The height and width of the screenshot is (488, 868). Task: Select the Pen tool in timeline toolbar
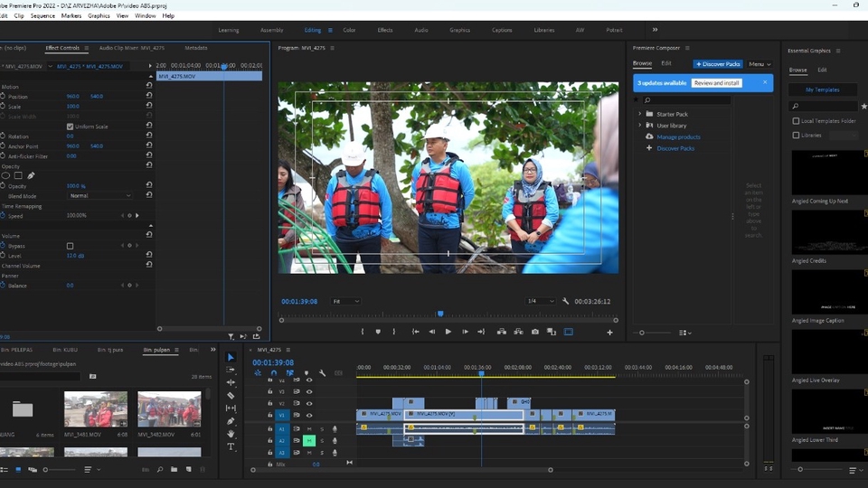tap(231, 421)
